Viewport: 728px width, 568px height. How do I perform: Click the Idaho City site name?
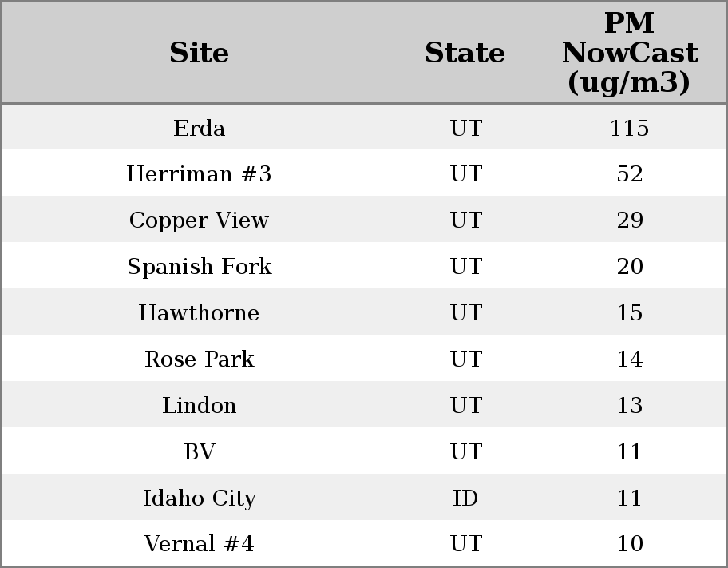pyautogui.click(x=200, y=498)
